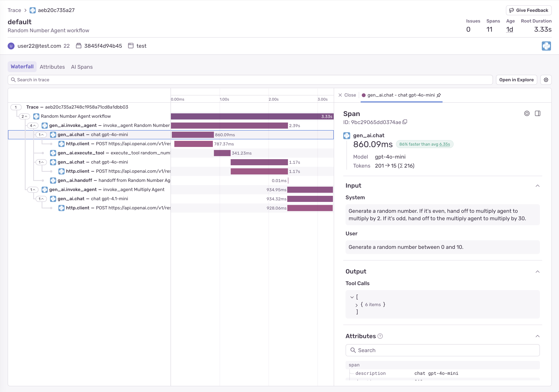
Task: Click the Python platform icon at top right
Action: pos(546,46)
